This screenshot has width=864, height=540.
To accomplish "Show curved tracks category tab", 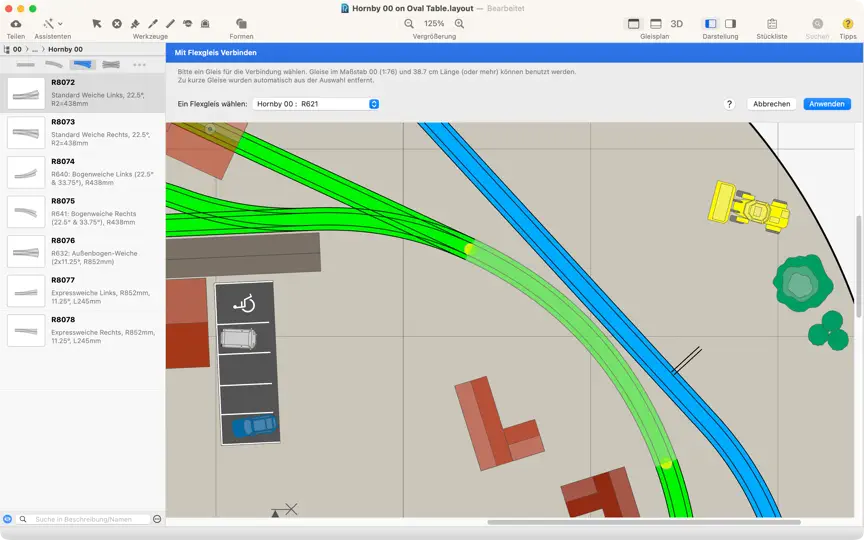I will [x=53, y=64].
